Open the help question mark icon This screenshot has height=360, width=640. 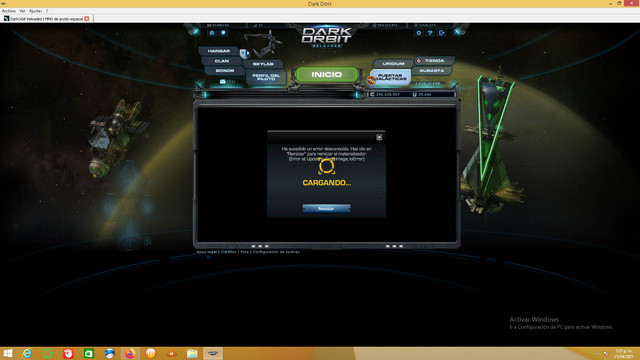430,33
